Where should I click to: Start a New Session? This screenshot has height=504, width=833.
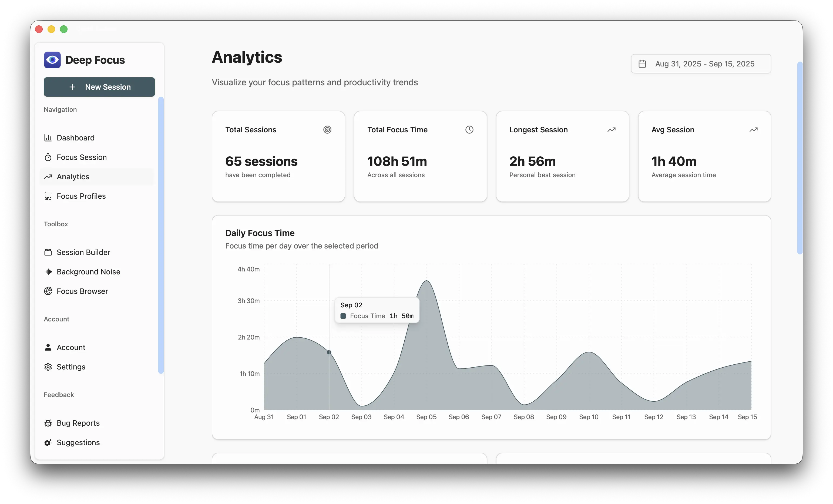tap(99, 87)
